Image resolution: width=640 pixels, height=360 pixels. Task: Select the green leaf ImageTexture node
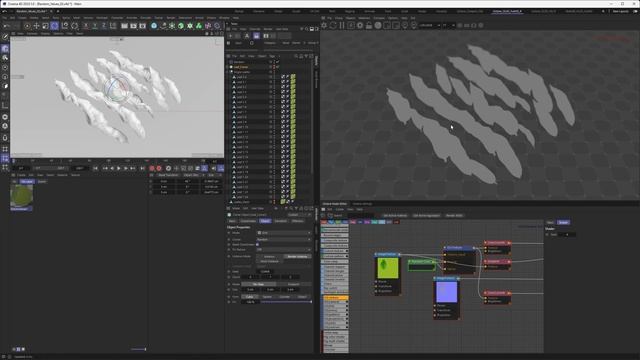387,273
